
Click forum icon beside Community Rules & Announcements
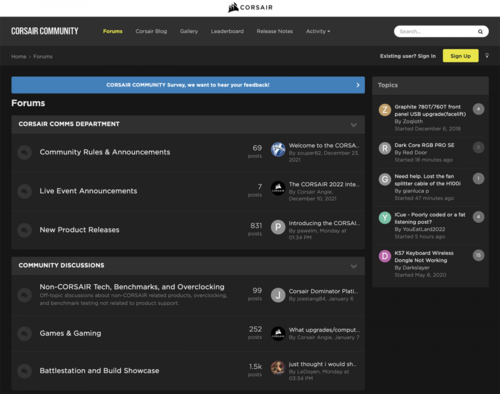pyautogui.click(x=24, y=152)
